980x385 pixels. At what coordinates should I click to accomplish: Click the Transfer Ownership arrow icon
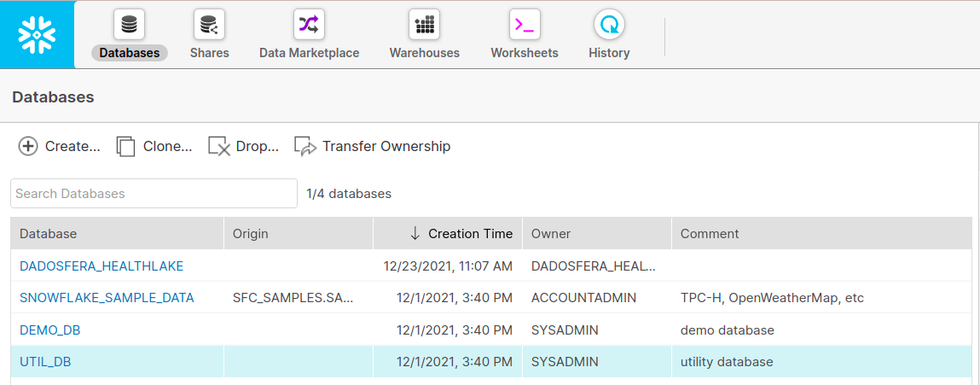coord(305,147)
